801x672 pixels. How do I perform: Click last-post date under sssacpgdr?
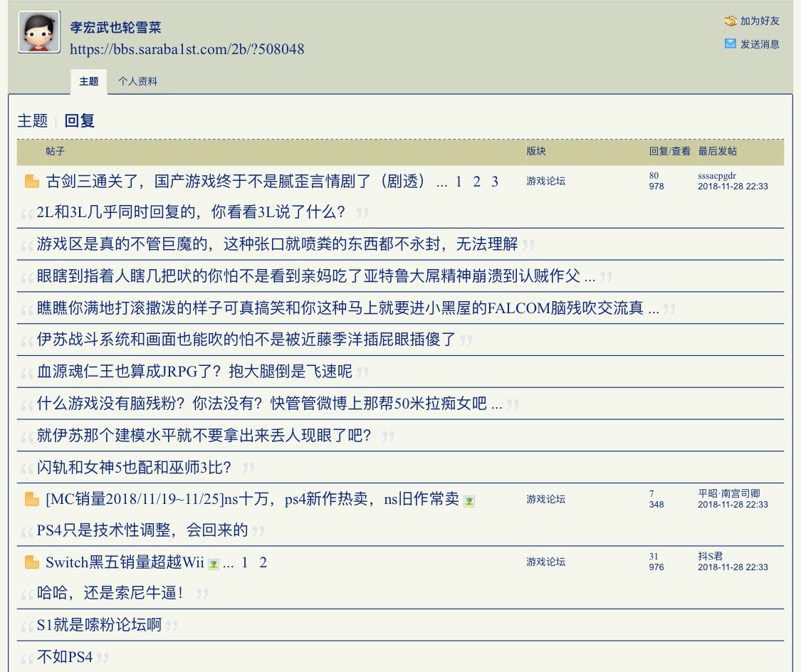pyautogui.click(x=733, y=187)
